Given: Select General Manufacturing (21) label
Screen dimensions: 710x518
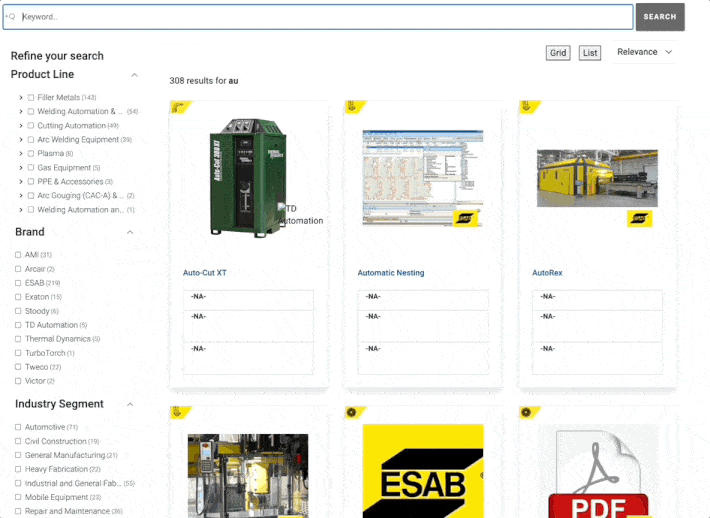Looking at the screenshot, I should tap(71, 455).
